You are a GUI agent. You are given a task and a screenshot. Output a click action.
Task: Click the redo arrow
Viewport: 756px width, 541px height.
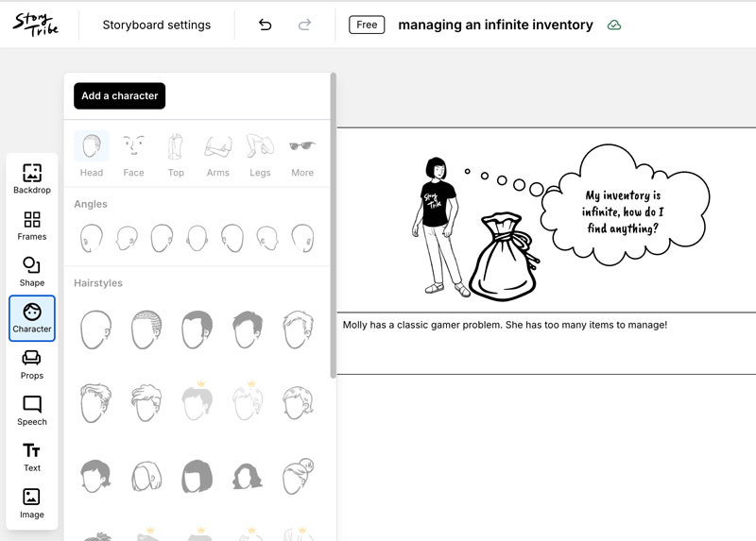[x=304, y=25]
